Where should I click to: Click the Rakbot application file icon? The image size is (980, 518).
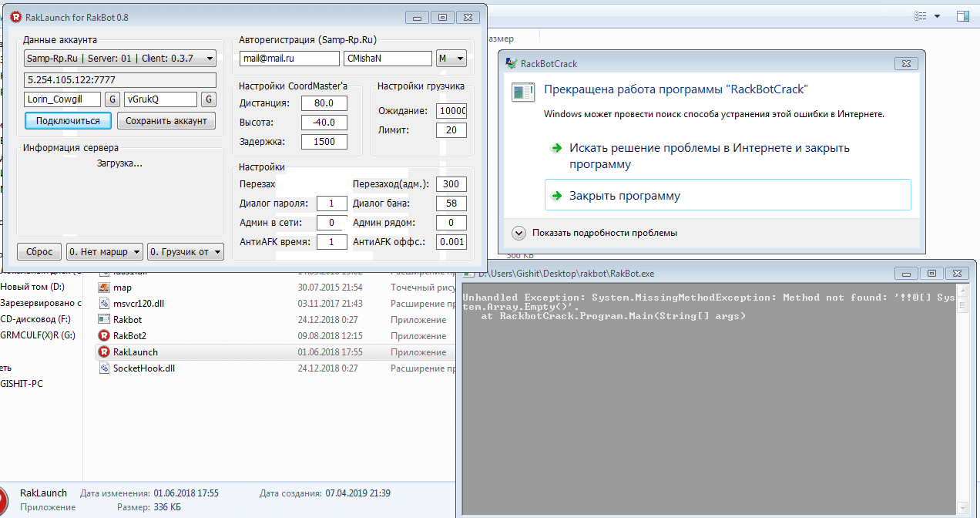[104, 320]
